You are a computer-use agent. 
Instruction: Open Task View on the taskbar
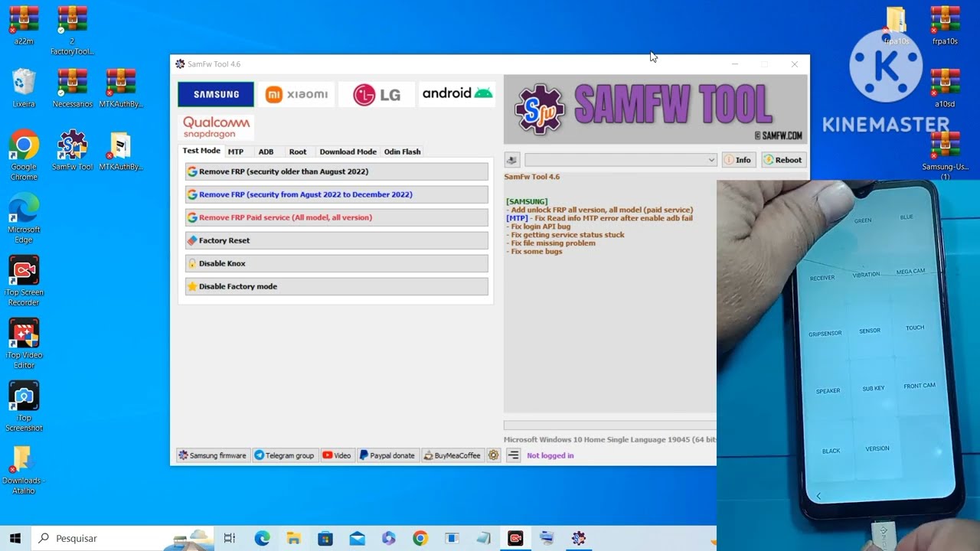pos(230,538)
